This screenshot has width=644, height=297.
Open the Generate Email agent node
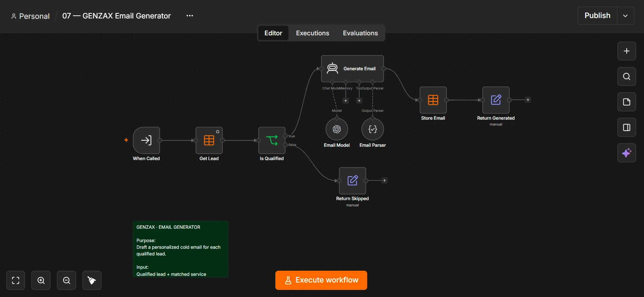pos(352,69)
